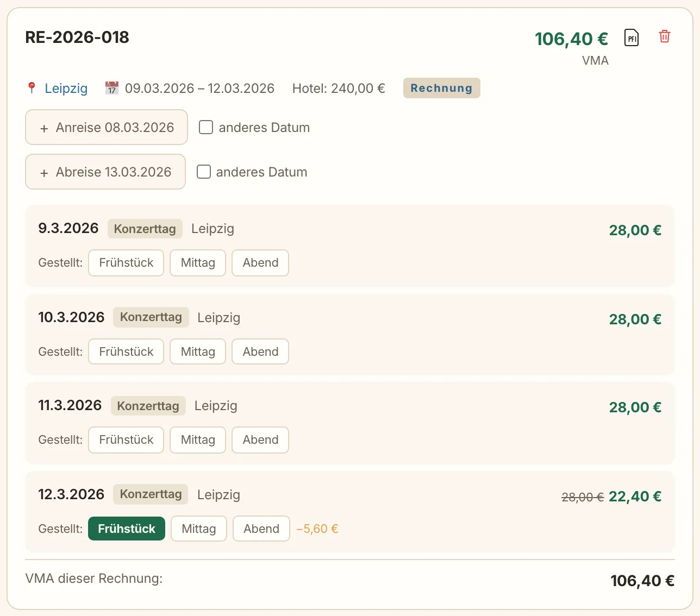Viewport: 700px width, 616px height.
Task: Click the Hotel: 240,00 € text
Action: [339, 89]
